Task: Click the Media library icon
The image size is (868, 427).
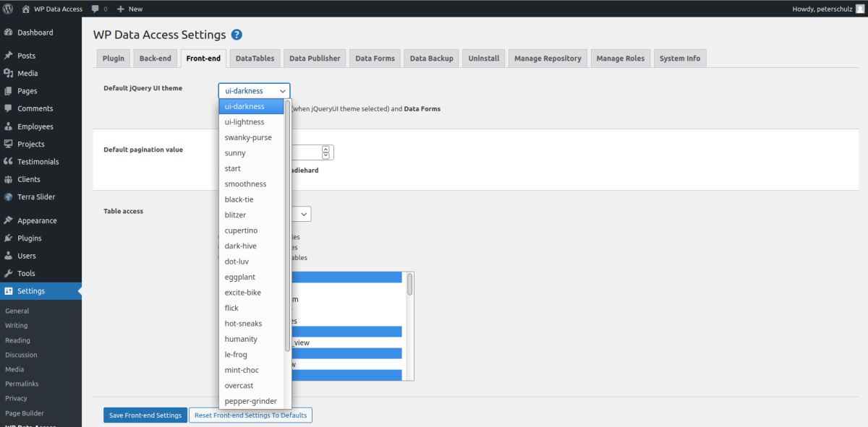Action: pyautogui.click(x=9, y=73)
